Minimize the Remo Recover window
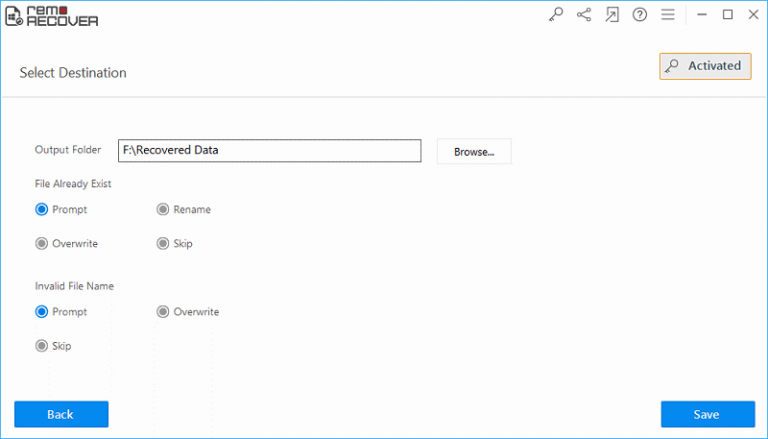Viewport: 768px width, 439px height. tap(701, 15)
